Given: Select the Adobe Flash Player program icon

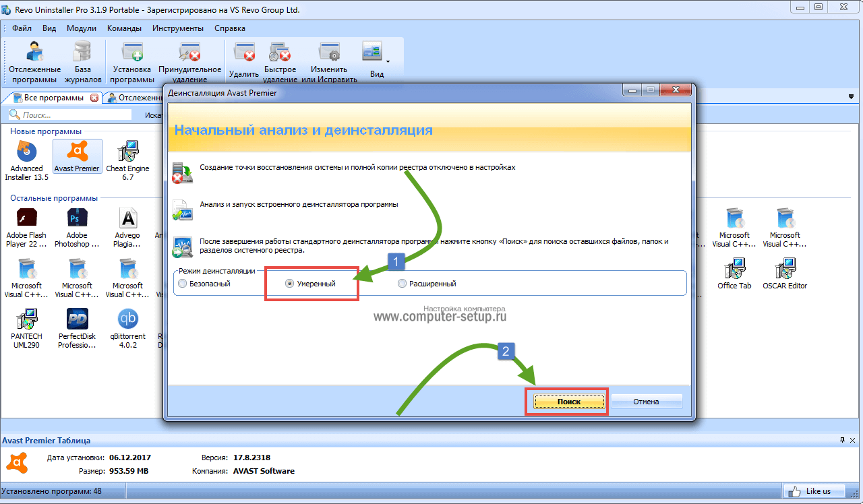Looking at the screenshot, I should (26, 228).
